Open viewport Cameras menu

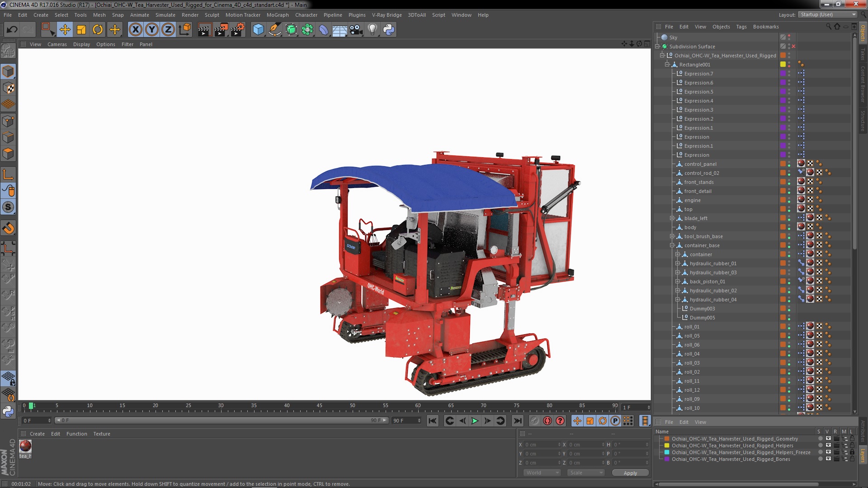tap(57, 44)
